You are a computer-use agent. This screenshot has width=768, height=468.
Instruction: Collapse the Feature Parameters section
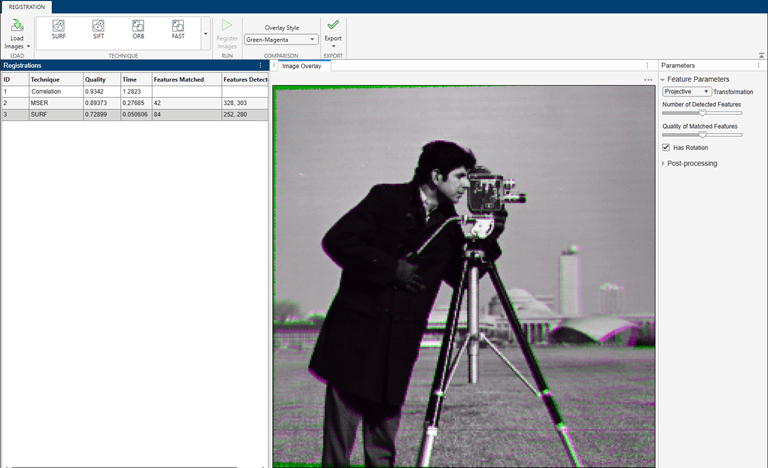pos(663,79)
